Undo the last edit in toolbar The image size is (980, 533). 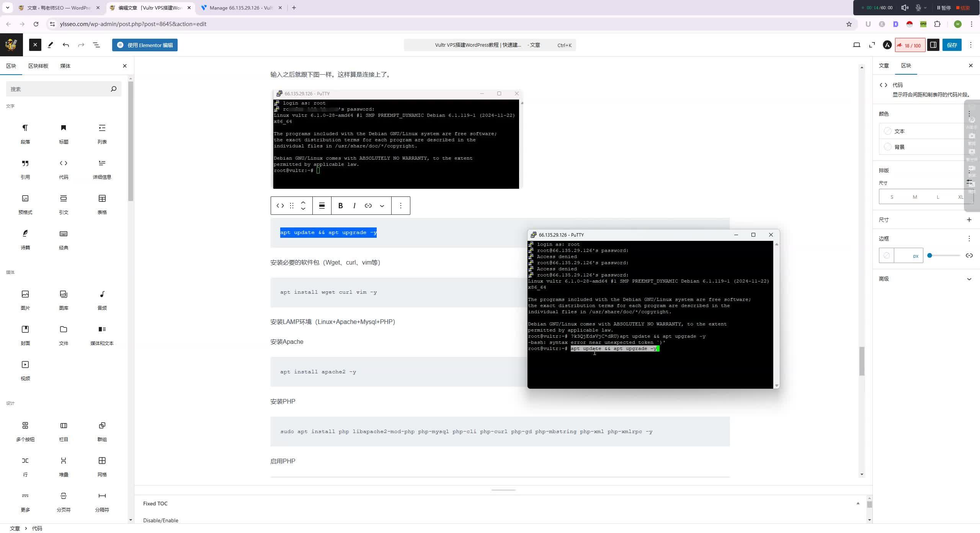[66, 45]
